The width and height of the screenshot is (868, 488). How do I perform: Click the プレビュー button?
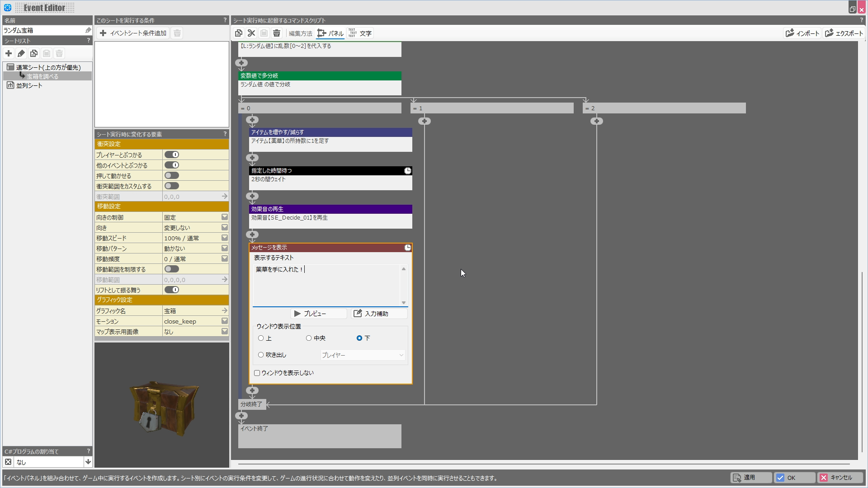pos(319,314)
